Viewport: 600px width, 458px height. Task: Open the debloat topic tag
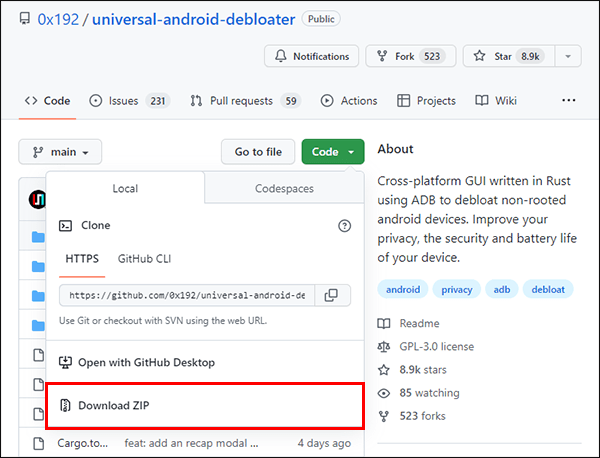click(548, 289)
